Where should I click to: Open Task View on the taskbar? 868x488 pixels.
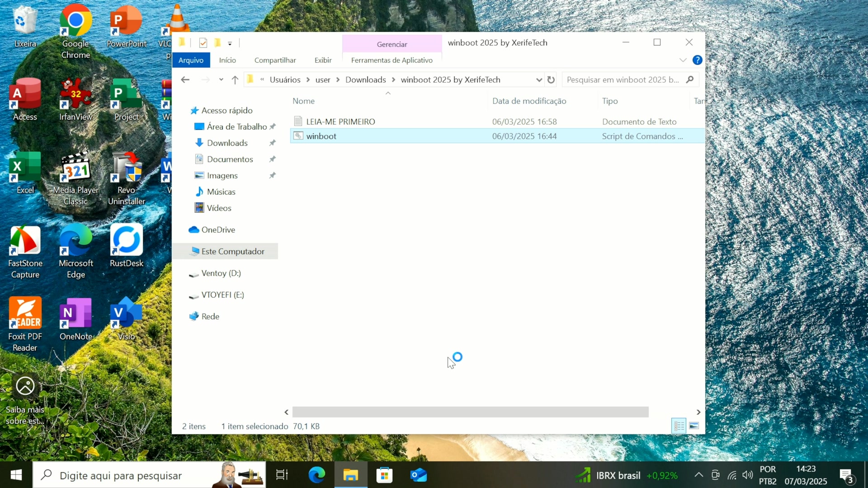point(282,475)
